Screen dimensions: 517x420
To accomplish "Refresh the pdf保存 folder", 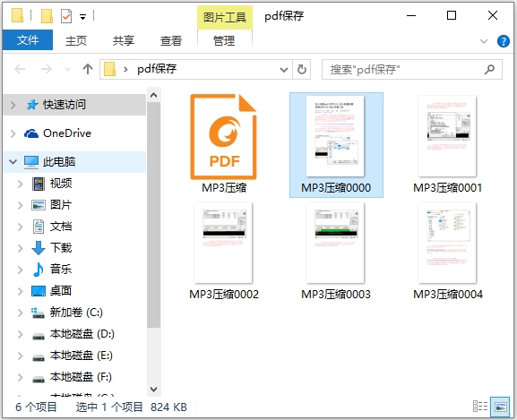I will pos(302,70).
